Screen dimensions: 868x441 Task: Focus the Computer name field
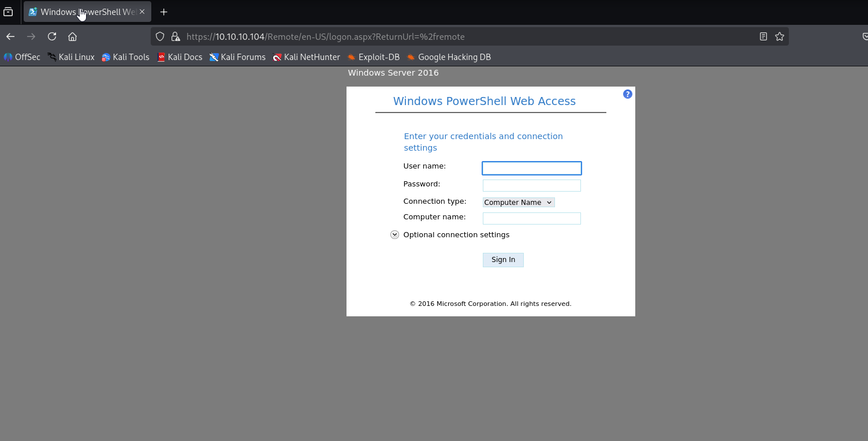(x=532, y=218)
